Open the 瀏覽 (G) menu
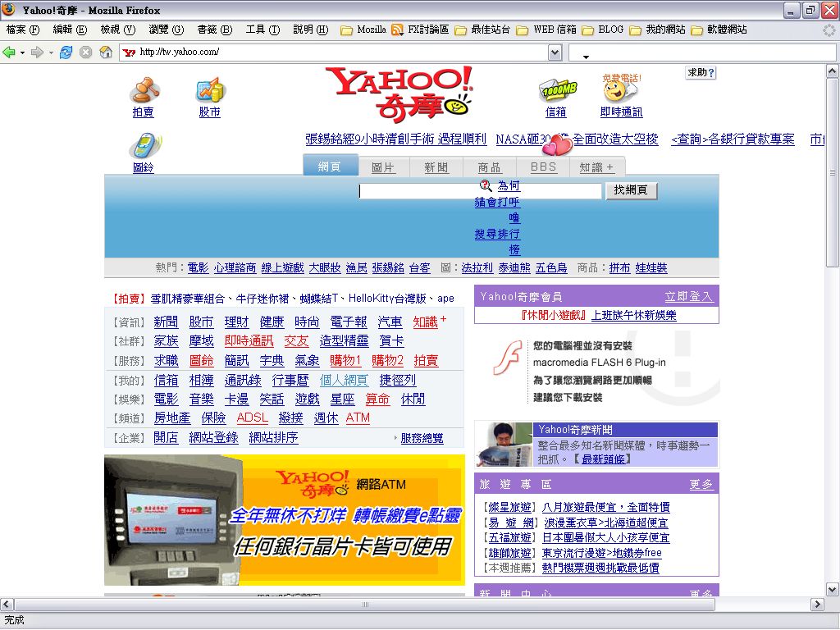The height and width of the screenshot is (630, 840). [166, 30]
